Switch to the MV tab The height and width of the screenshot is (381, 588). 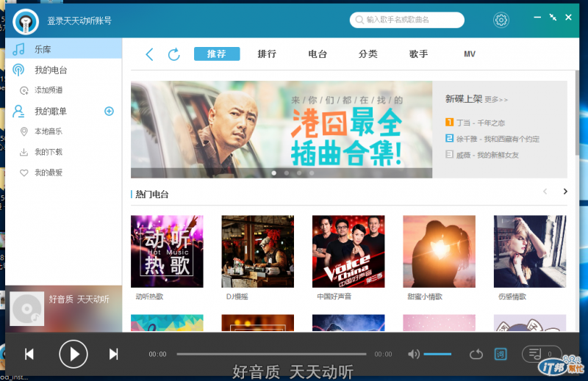click(470, 54)
